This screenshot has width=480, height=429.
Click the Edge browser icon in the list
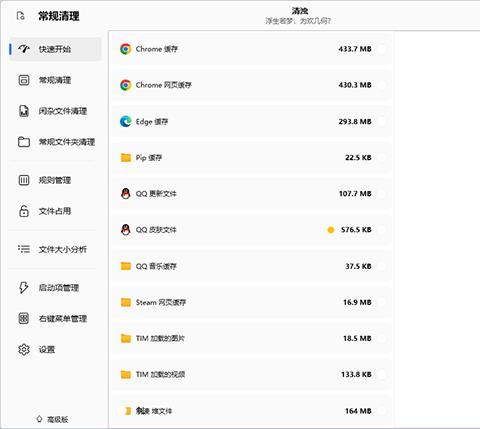[x=126, y=121]
